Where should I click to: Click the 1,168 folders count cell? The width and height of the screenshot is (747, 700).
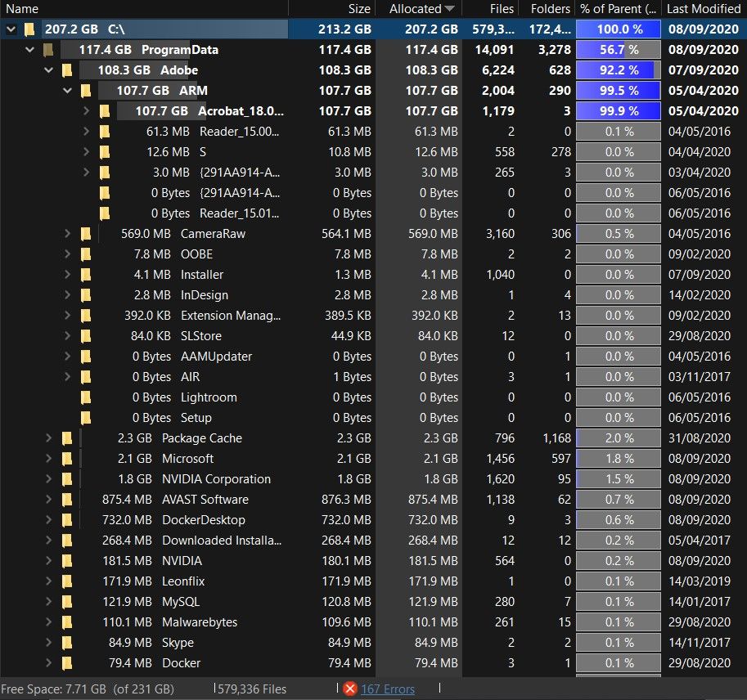(556, 438)
